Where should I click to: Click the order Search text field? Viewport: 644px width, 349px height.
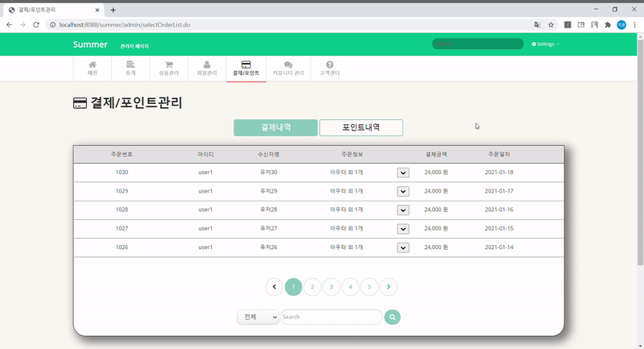click(x=332, y=317)
